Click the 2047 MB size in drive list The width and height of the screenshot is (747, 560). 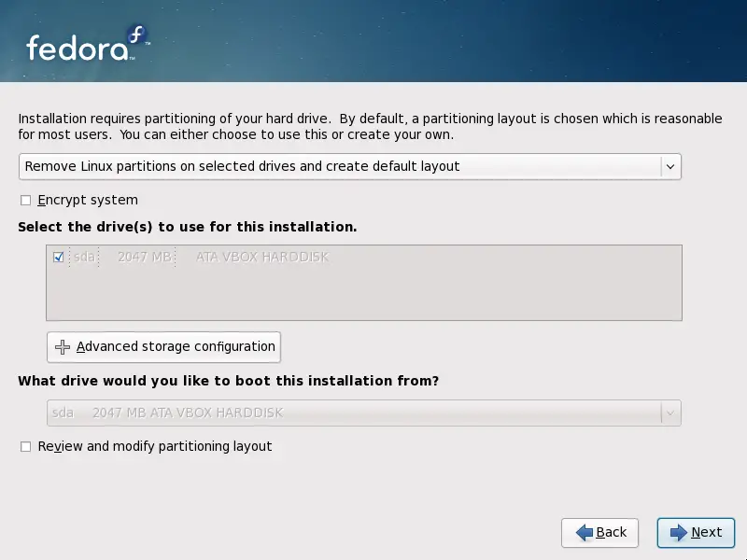click(x=145, y=257)
